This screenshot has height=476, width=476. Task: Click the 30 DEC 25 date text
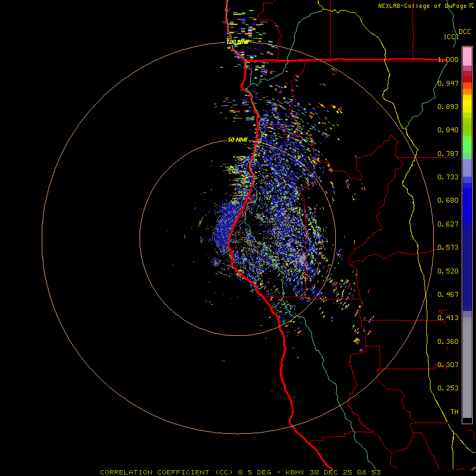331,472
